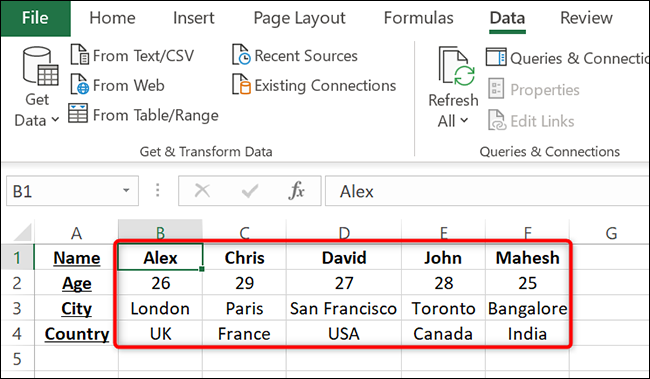Viewport: 650px width, 379px height.
Task: Select the cell containing San Francisco
Action: (344, 308)
